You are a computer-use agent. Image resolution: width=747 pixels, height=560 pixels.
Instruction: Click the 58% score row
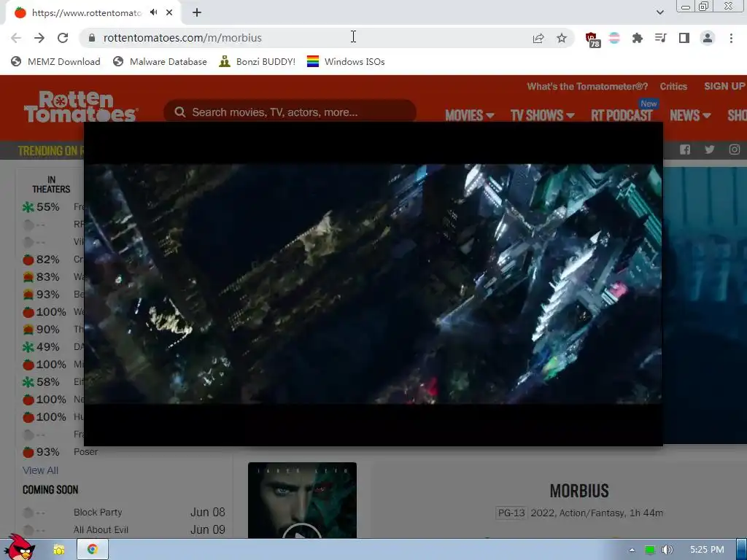(x=53, y=382)
